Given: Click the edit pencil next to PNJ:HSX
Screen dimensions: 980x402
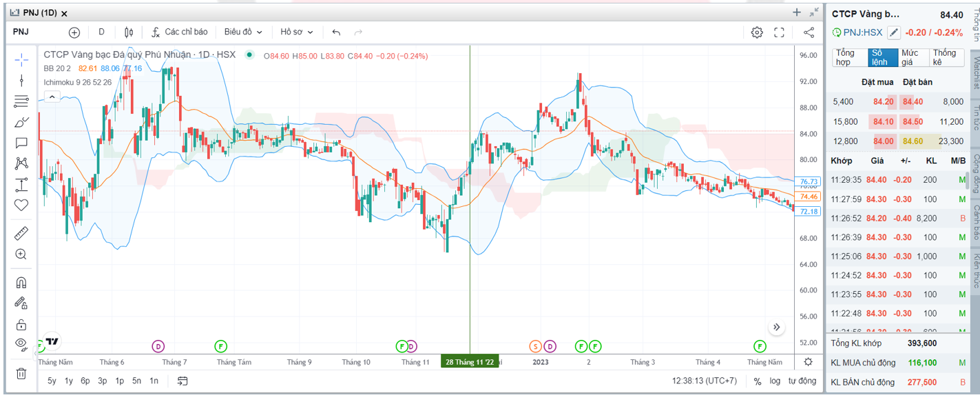Looking at the screenshot, I should tap(893, 32).
